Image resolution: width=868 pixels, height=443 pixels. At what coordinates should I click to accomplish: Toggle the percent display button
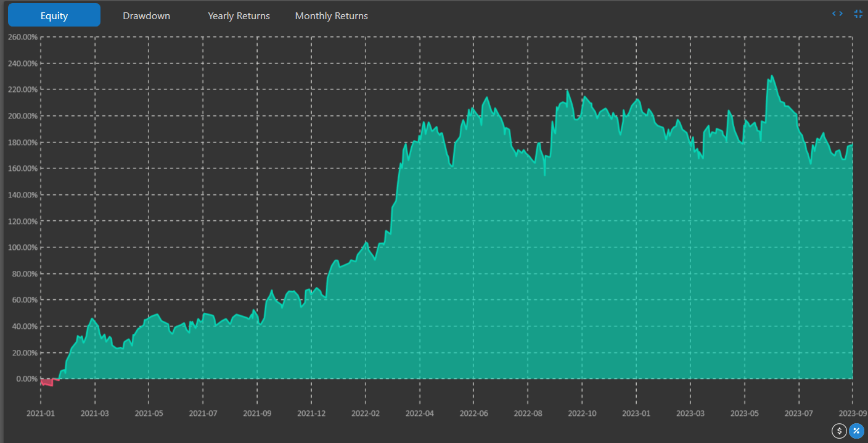[856, 431]
